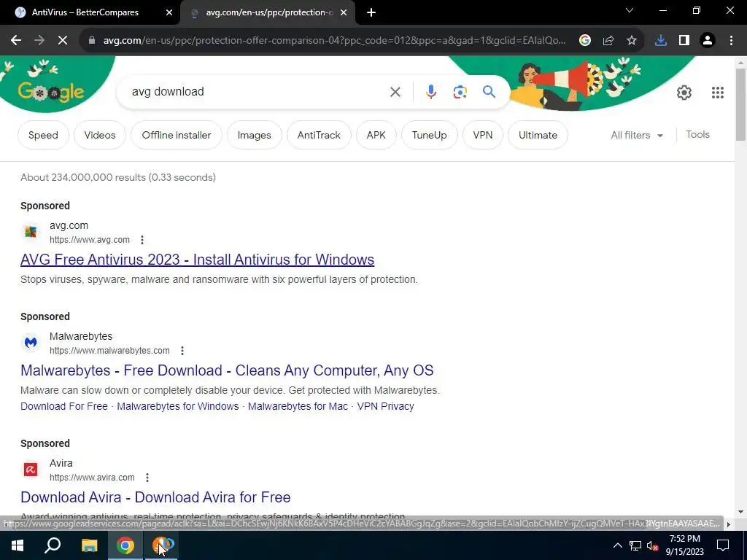Open Windows taskbar search
Viewport: 747px width, 560px height.
click(53, 545)
